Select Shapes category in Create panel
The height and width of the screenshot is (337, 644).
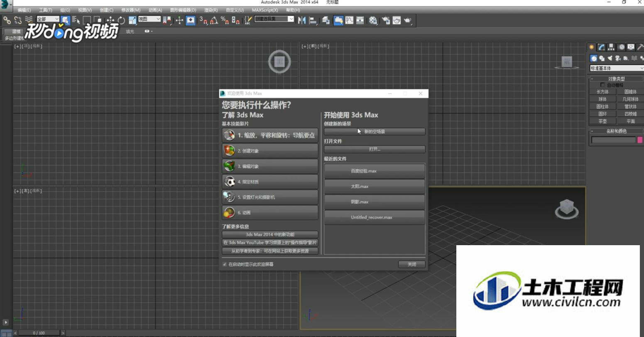click(x=602, y=59)
